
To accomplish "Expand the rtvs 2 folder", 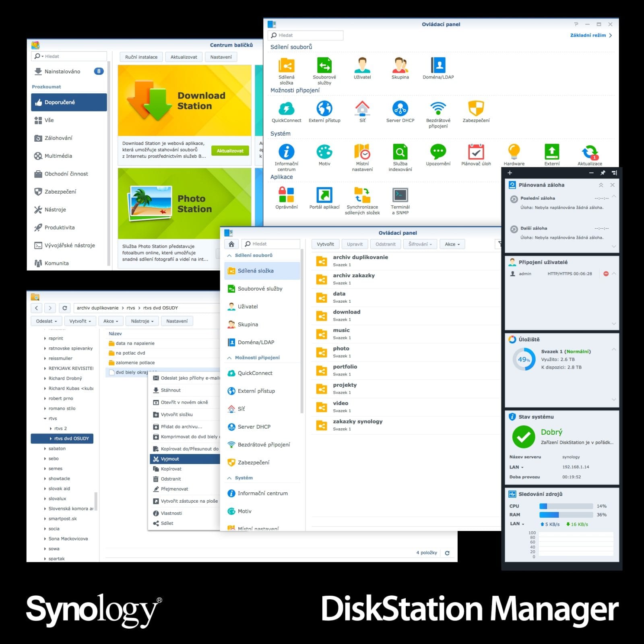I will [x=52, y=428].
